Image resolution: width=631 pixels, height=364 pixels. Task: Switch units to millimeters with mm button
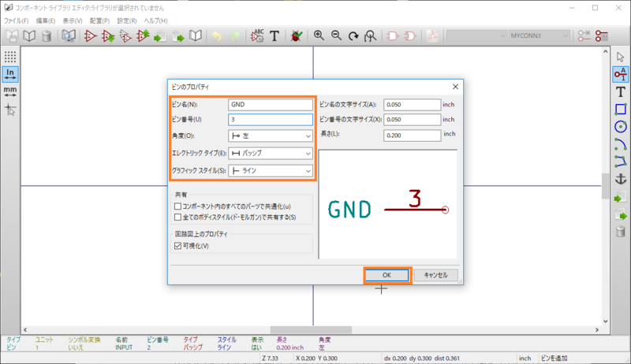(10, 91)
